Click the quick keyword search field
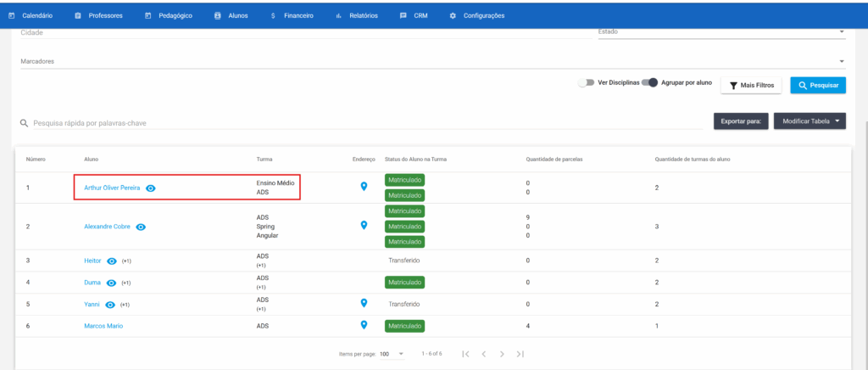The height and width of the screenshot is (370, 868). click(x=254, y=123)
